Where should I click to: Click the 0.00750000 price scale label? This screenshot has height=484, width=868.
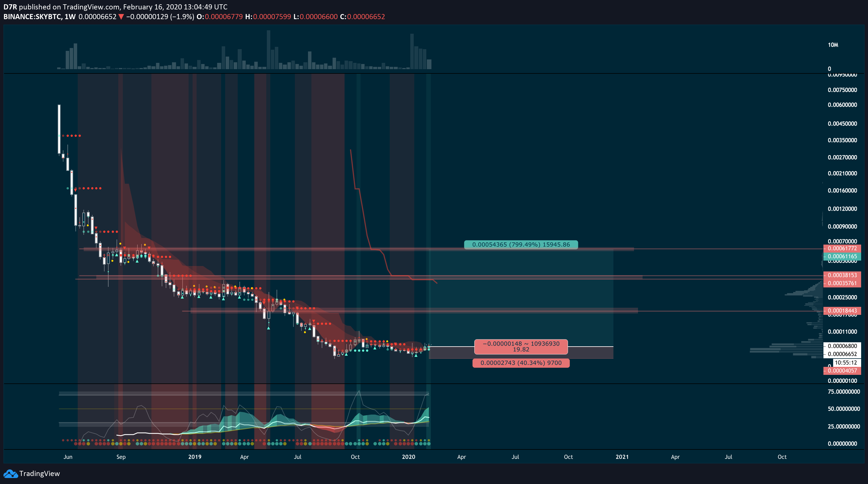click(x=842, y=90)
